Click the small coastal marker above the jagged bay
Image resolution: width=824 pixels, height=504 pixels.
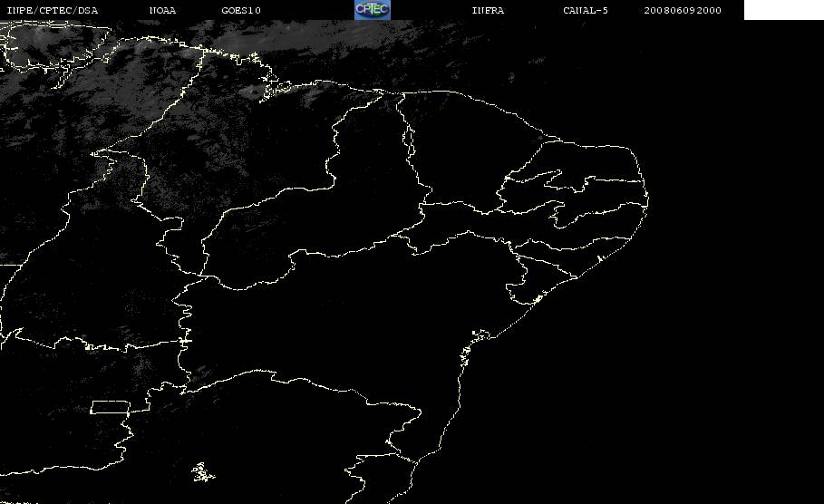point(480,334)
